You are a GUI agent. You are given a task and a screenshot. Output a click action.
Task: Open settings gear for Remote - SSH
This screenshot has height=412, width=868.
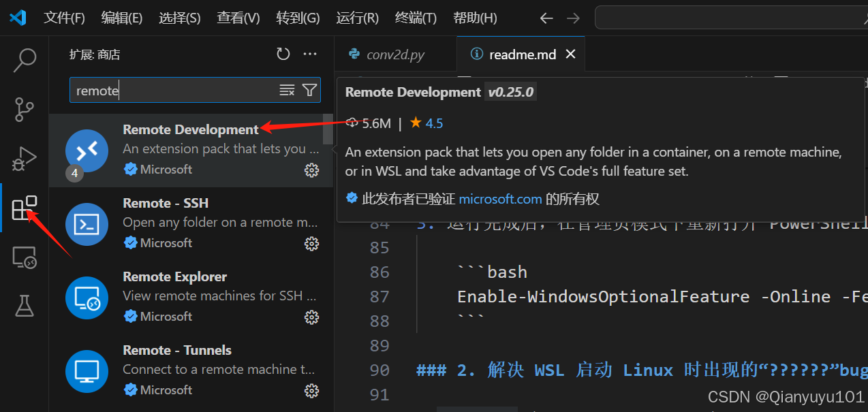pos(311,243)
